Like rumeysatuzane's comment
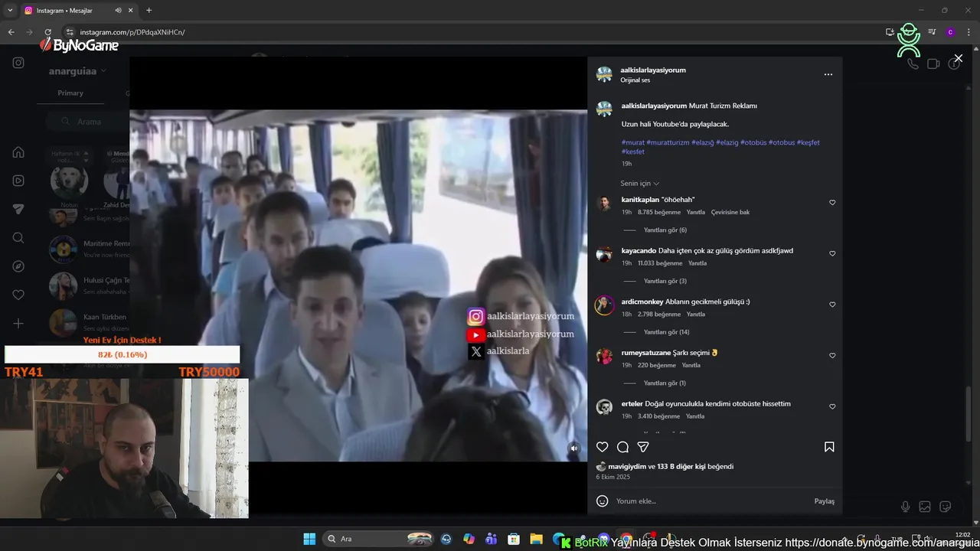This screenshot has height=551, width=980. click(832, 356)
